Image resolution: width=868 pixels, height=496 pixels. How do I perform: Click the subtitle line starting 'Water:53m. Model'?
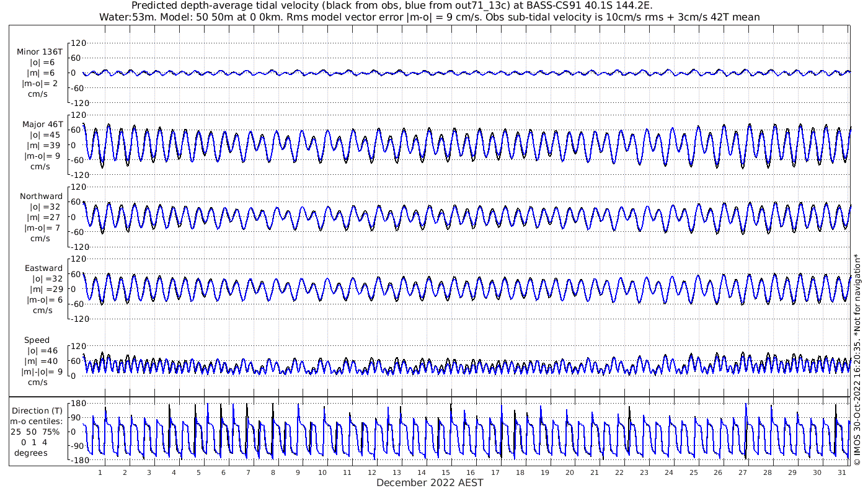[x=430, y=17]
